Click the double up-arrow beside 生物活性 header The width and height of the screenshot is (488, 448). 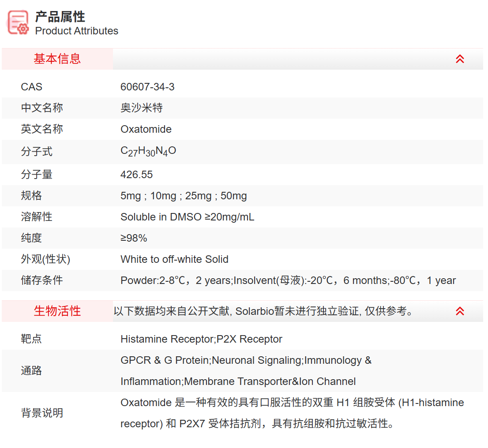coord(460,311)
